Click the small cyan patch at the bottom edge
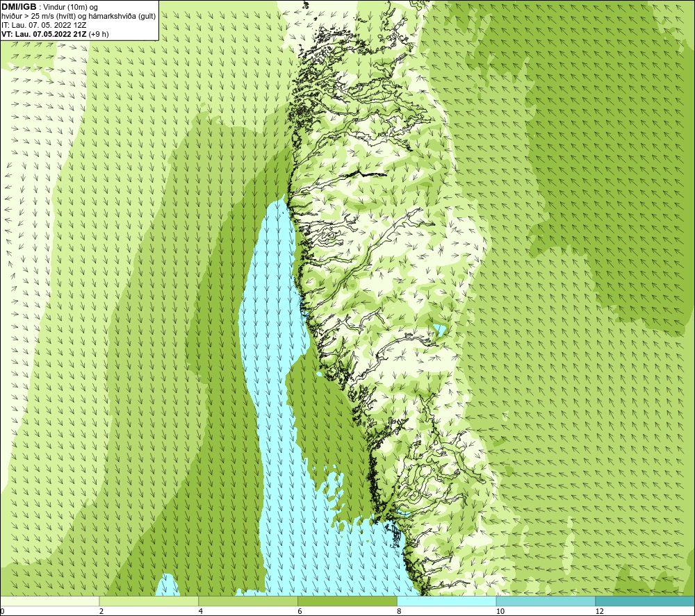 coord(167,585)
